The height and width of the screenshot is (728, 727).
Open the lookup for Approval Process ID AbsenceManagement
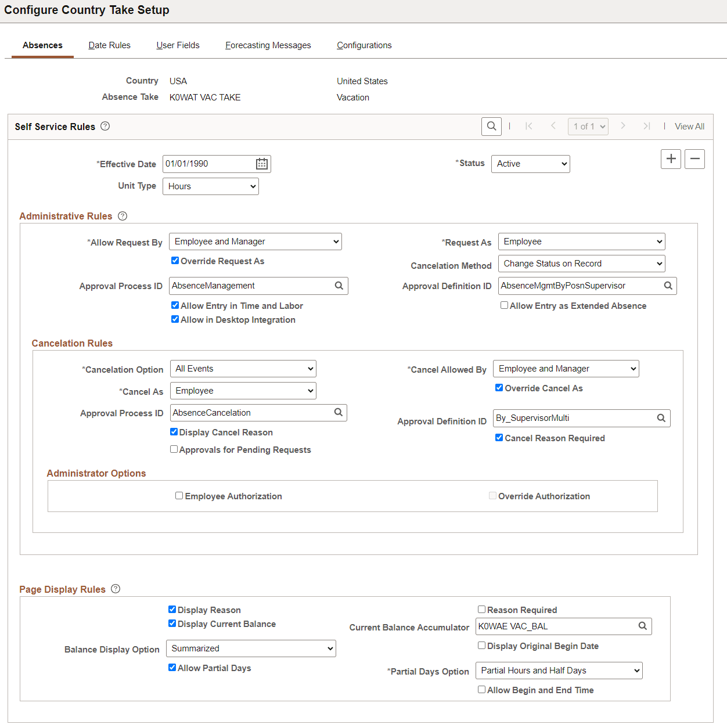(339, 286)
